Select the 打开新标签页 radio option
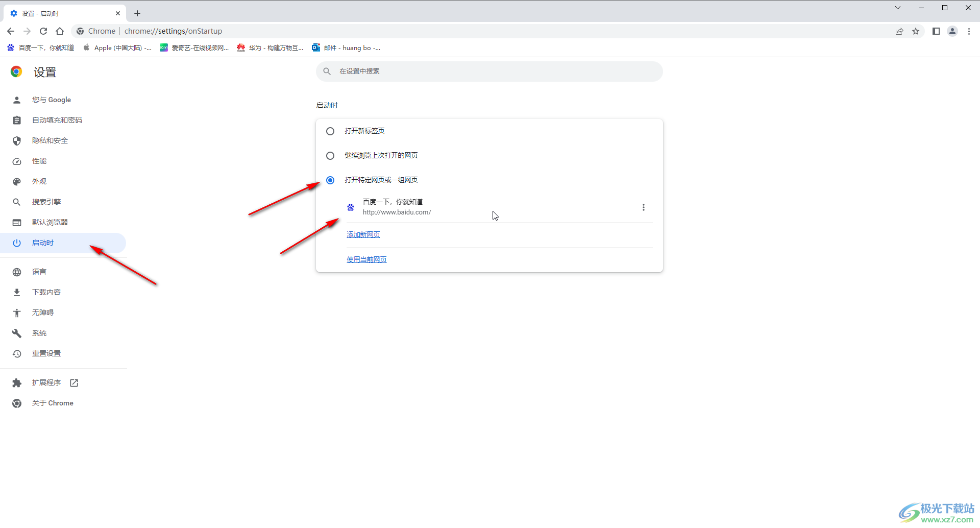 pyautogui.click(x=330, y=131)
